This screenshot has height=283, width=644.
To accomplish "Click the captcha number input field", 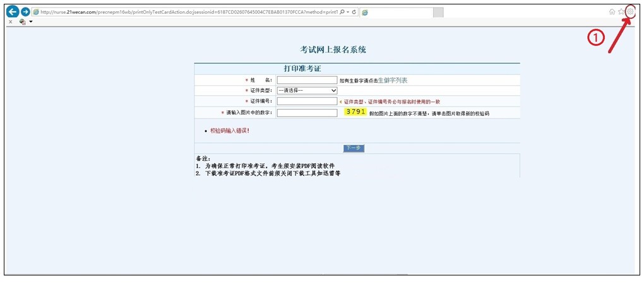I will pos(307,113).
